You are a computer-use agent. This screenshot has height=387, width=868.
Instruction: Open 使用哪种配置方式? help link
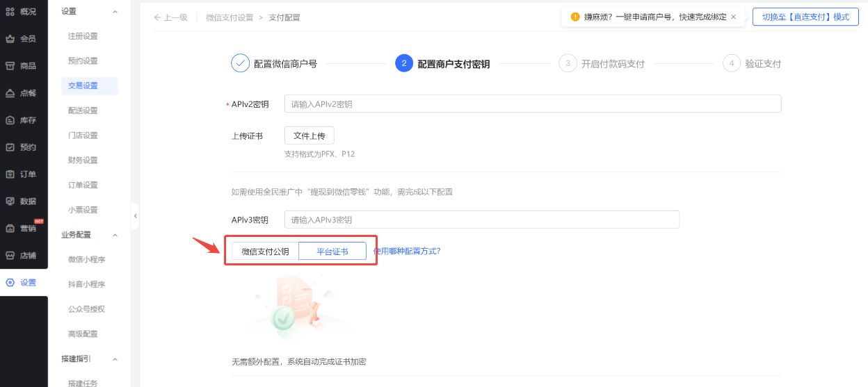tap(406, 251)
